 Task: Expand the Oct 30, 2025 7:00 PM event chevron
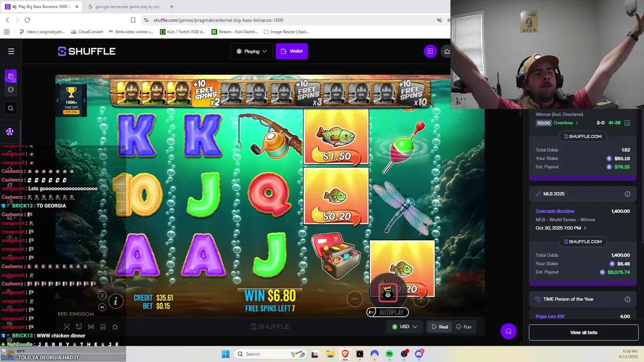[585, 228]
